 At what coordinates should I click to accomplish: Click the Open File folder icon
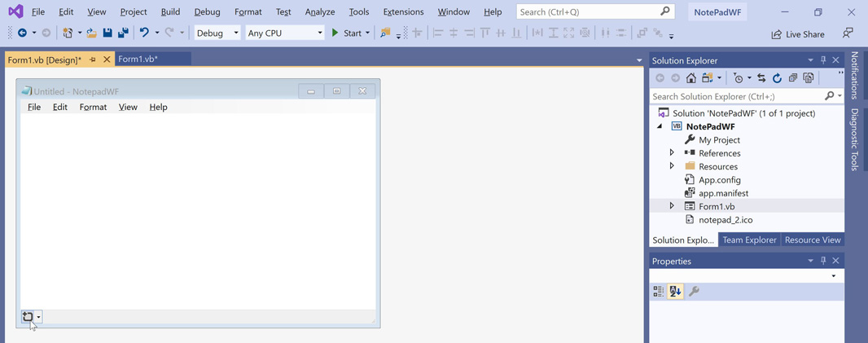coord(91,33)
